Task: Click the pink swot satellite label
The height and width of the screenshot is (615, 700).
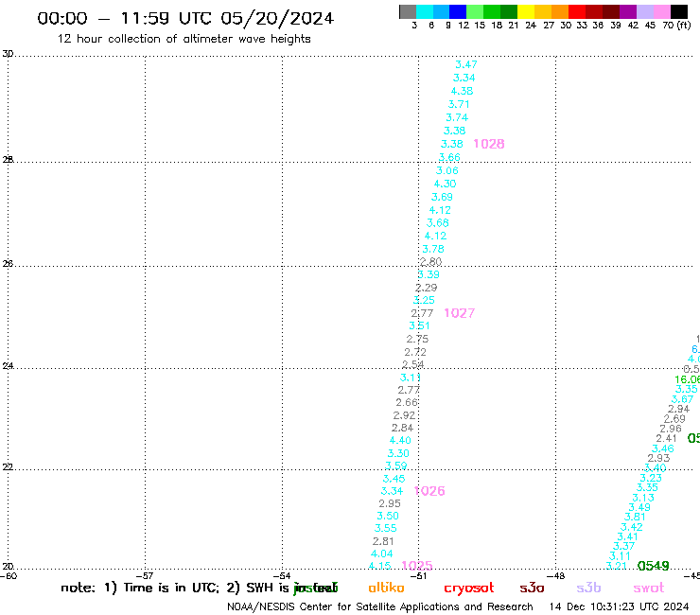Action: click(x=649, y=589)
